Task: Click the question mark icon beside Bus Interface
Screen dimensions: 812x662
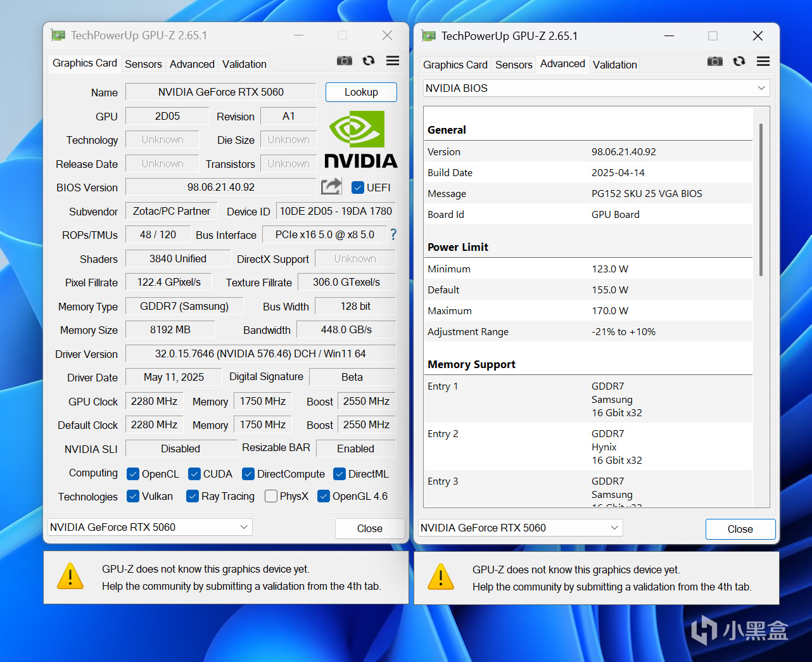Action: pos(393,234)
